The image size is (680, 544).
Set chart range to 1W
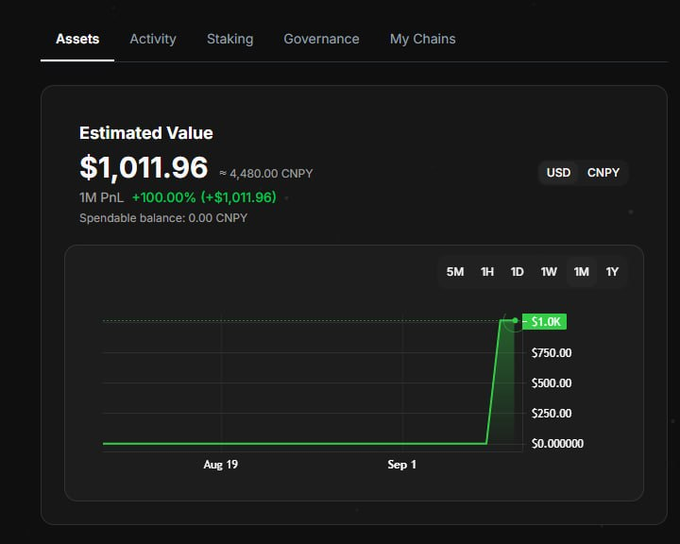coord(549,272)
